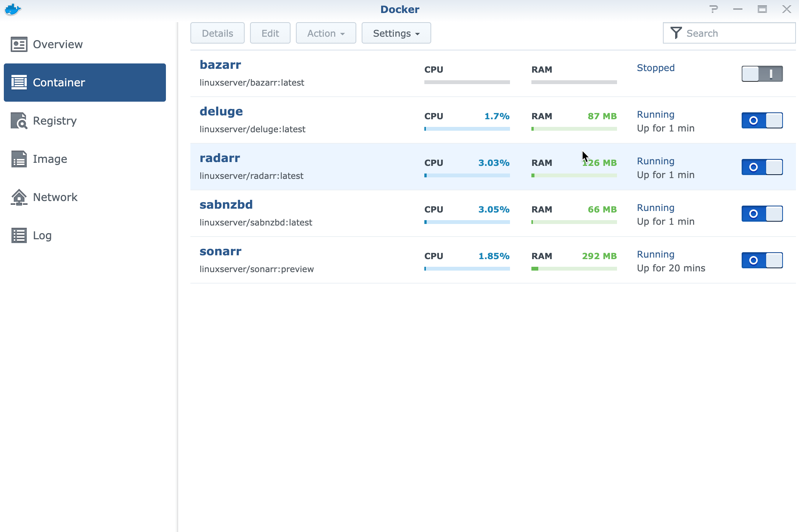The image size is (799, 532).
Task: Click the sonarr RAM usage bar
Action: tap(574, 269)
